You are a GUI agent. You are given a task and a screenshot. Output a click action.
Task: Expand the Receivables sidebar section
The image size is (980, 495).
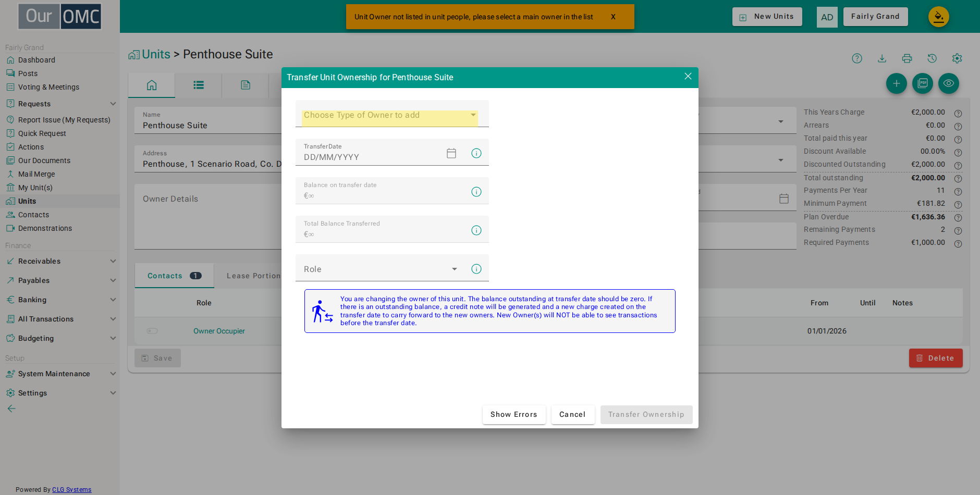click(x=61, y=261)
